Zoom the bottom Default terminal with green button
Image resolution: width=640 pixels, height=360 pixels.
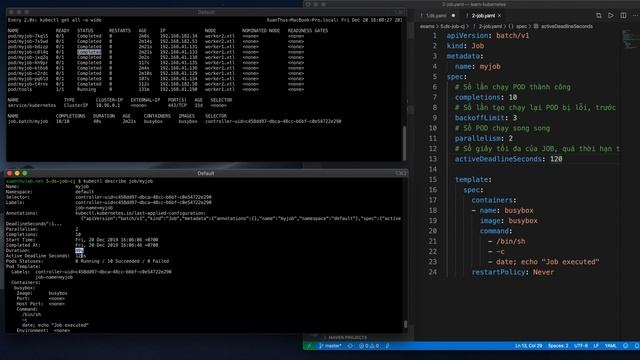pyautogui.click(x=25, y=173)
